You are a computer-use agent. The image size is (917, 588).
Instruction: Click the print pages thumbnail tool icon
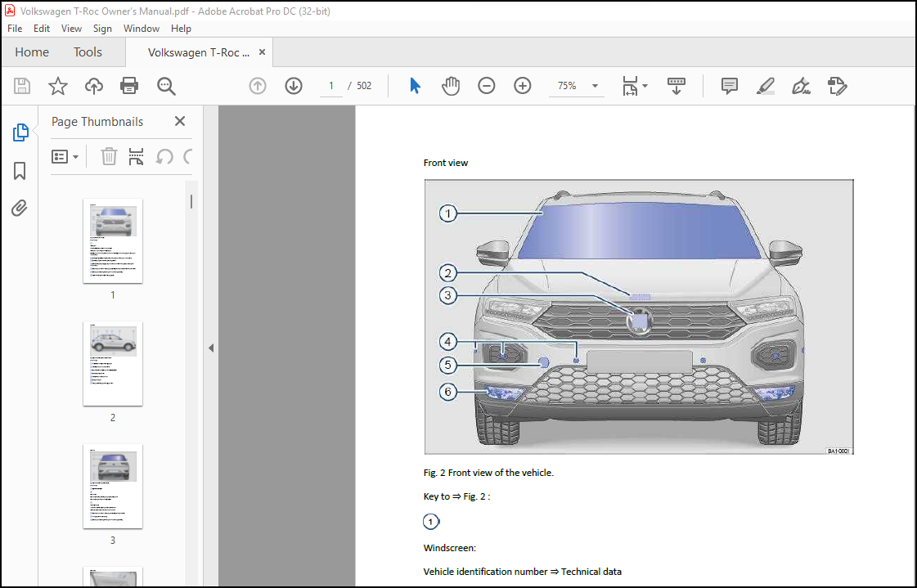pos(136,156)
